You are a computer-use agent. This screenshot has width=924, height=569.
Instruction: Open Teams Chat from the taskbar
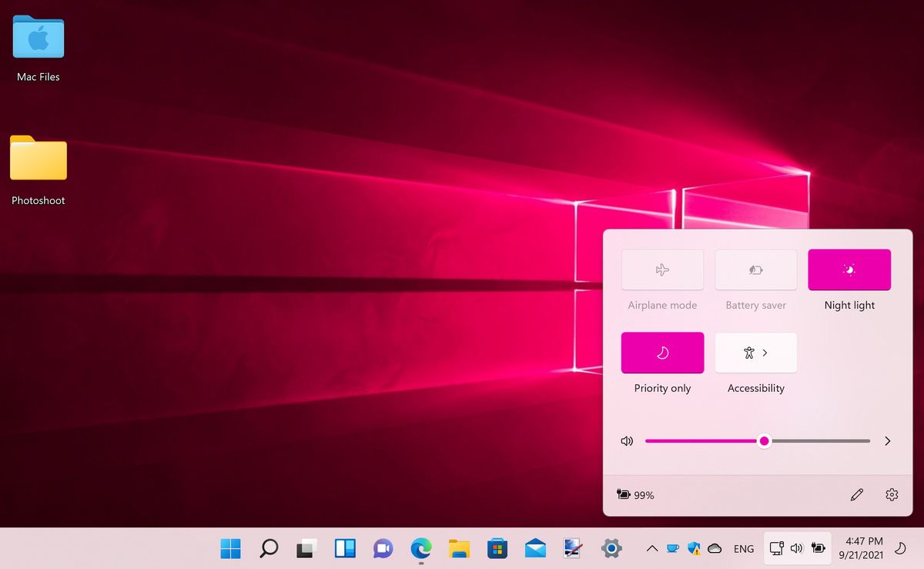coord(383,548)
